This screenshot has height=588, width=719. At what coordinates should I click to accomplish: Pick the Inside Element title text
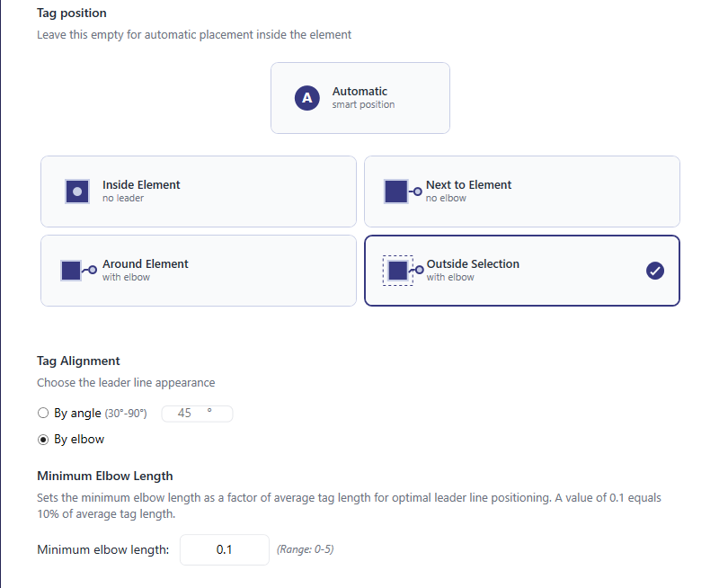141,184
